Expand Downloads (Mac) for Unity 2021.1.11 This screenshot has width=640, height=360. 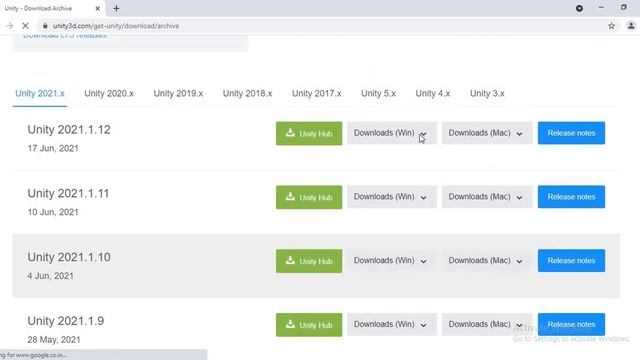coord(487,197)
